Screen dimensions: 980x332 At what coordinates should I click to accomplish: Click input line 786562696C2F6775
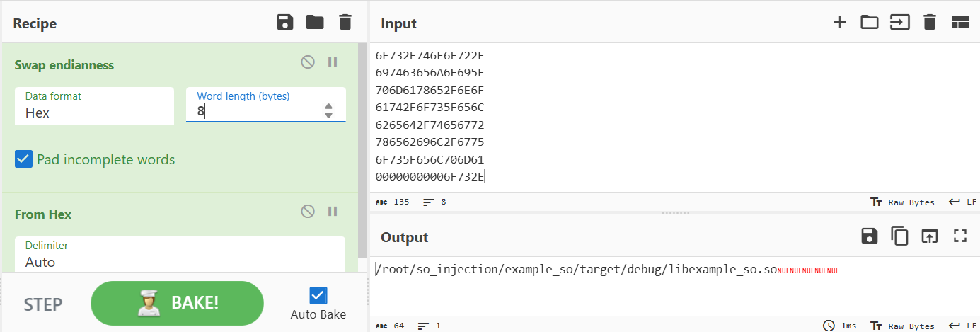430,142
